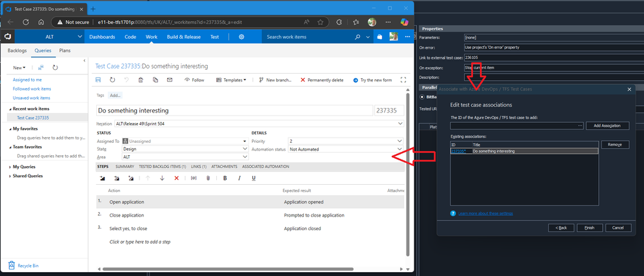Follow this test case
This screenshot has height=276, width=644.
[x=194, y=80]
